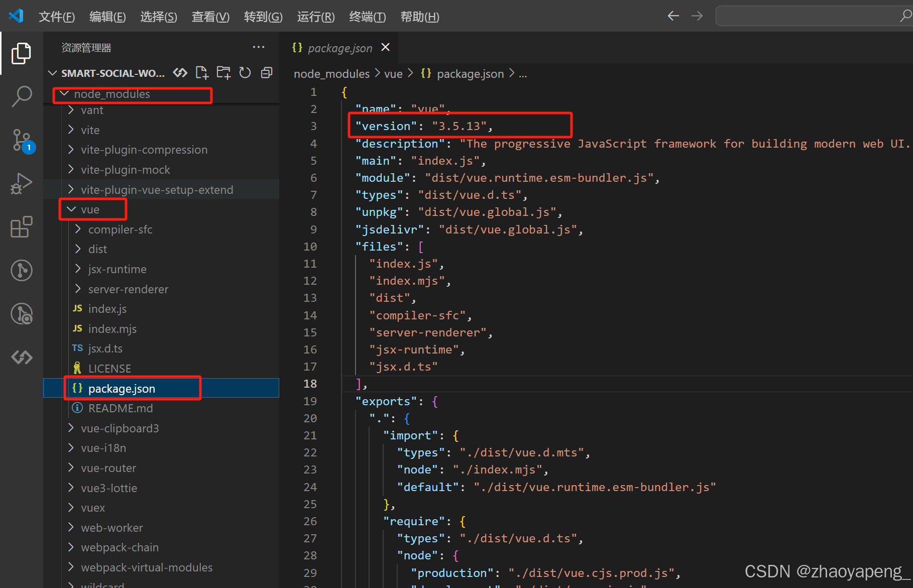Open the Extensions view
Image resolution: width=913 pixels, height=588 pixels.
[x=21, y=227]
